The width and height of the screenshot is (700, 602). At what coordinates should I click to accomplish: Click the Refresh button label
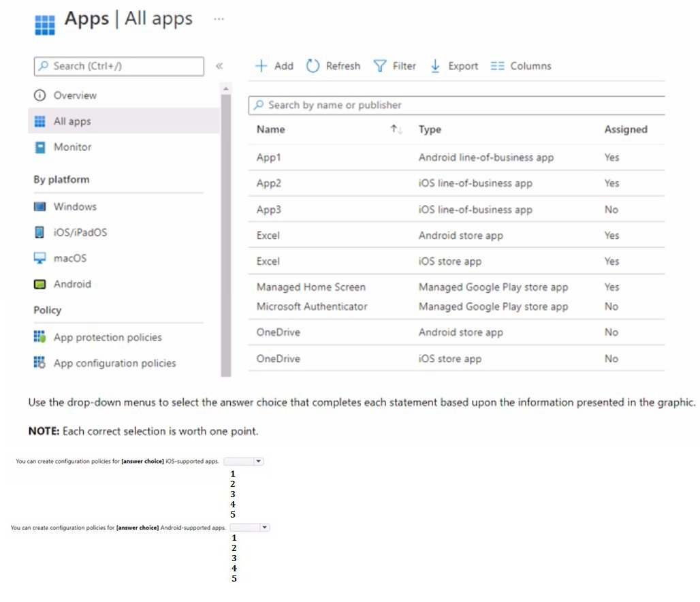point(343,66)
